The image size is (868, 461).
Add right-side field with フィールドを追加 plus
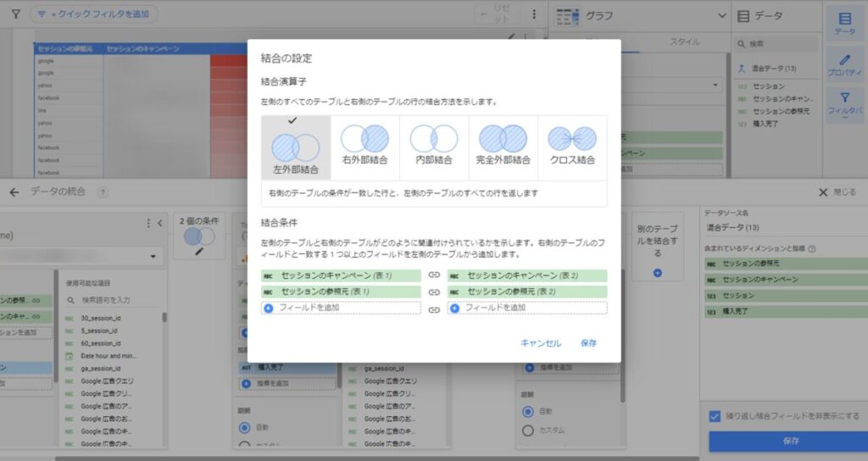point(455,308)
